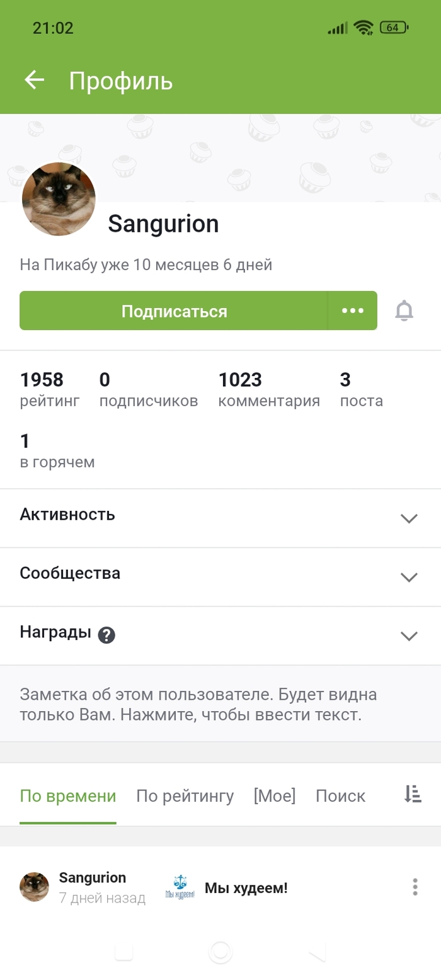441x980 pixels.
Task: Open the three-dots menu beside Подписаться
Action: coord(352,311)
